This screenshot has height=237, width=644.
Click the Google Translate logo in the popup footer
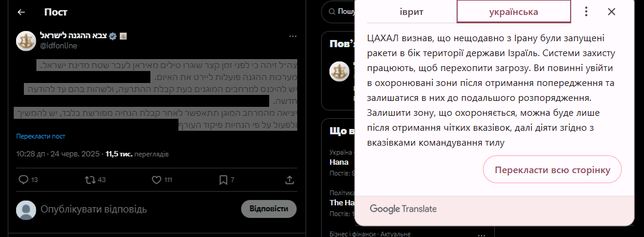click(403, 209)
